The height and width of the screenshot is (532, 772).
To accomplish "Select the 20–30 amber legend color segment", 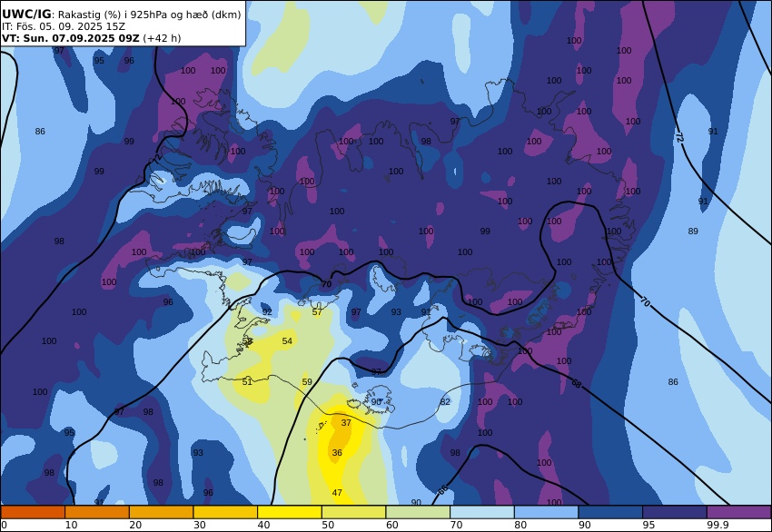I will click(x=161, y=512).
